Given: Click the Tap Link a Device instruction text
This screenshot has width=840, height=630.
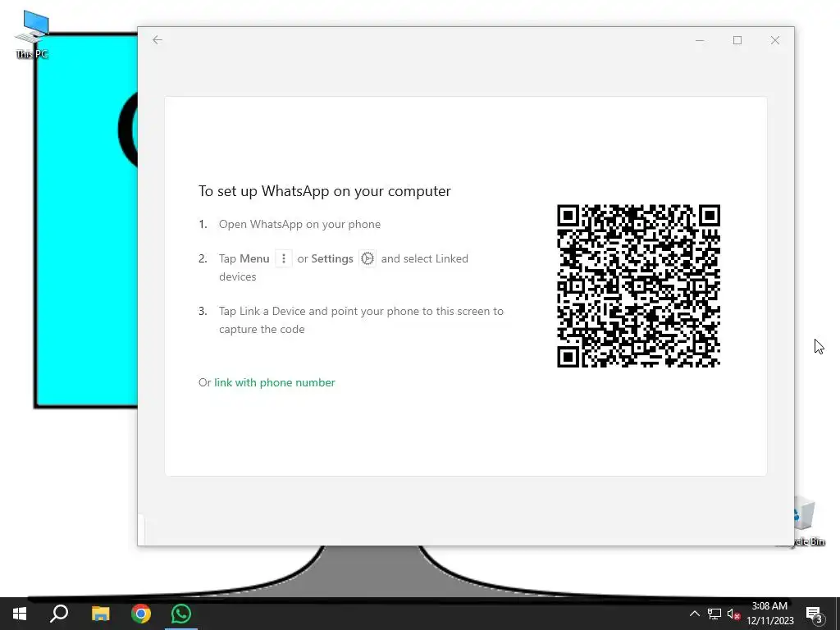Looking at the screenshot, I should click(x=361, y=320).
